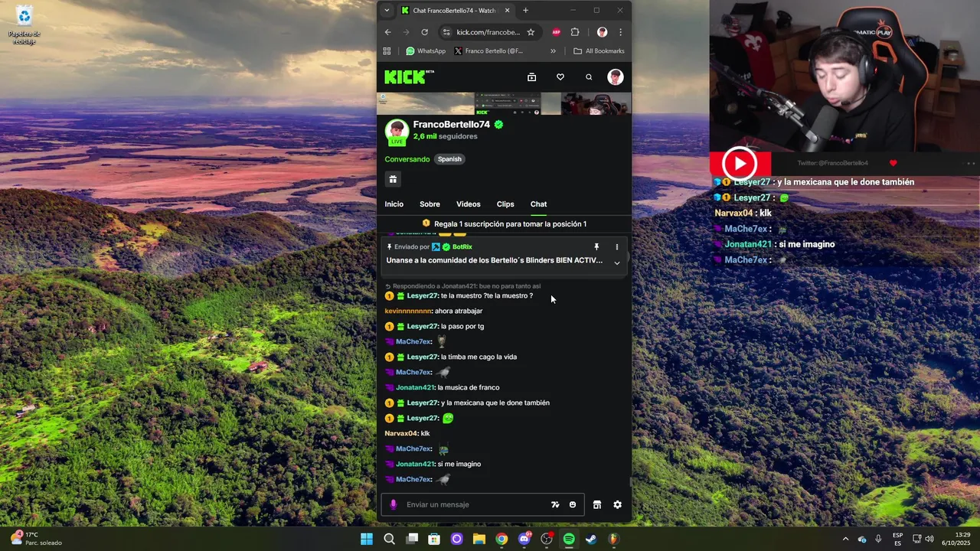Reload the Kick page
Screen dimensions: 980x551
tap(425, 32)
